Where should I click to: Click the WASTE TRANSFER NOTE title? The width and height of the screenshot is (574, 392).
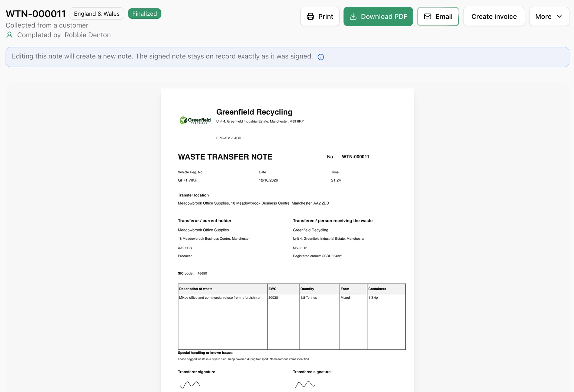[225, 157]
